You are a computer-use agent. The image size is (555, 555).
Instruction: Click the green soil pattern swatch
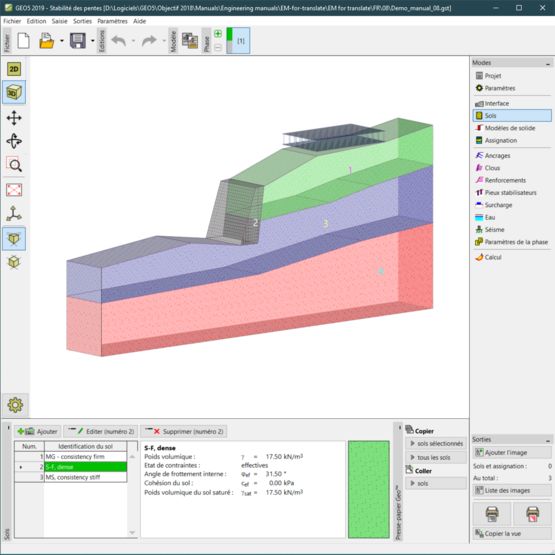coord(368,490)
